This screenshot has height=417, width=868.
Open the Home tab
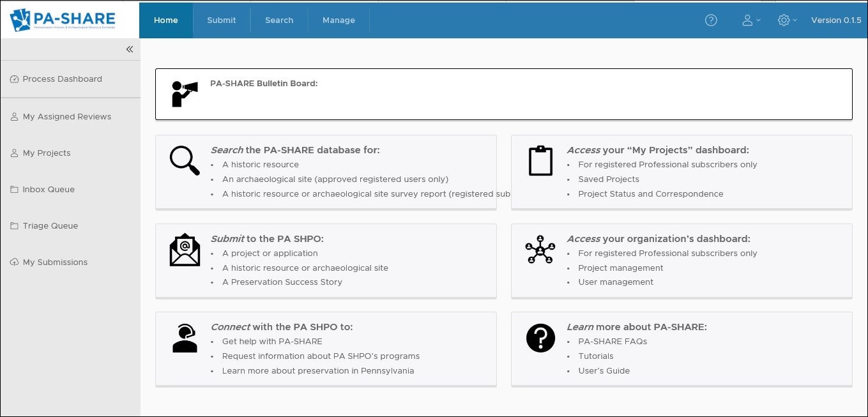click(166, 20)
